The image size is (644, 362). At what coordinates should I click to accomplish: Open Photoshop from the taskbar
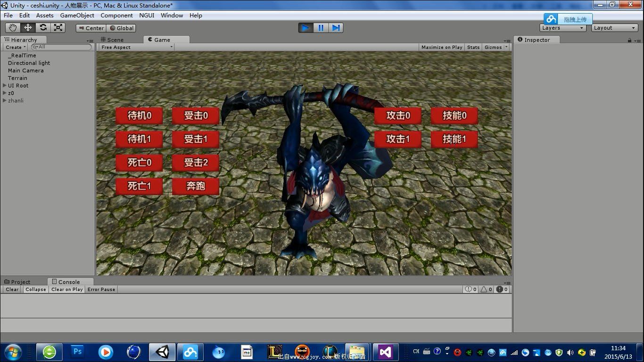click(x=77, y=352)
